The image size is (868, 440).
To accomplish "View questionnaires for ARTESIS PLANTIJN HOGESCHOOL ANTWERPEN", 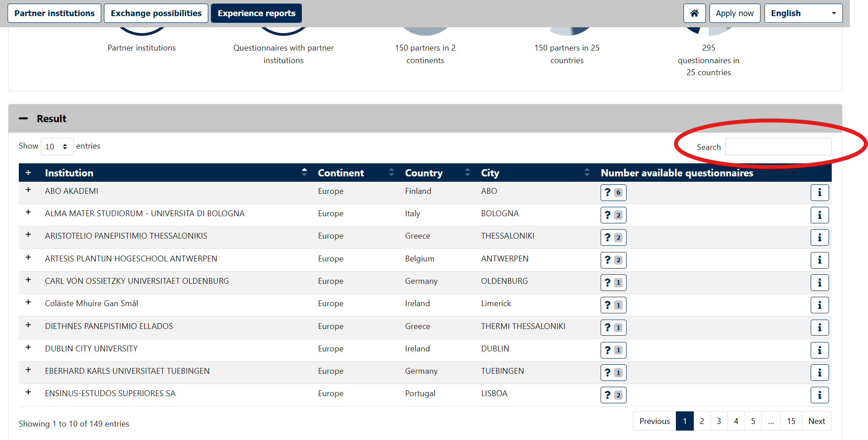I will click(613, 260).
